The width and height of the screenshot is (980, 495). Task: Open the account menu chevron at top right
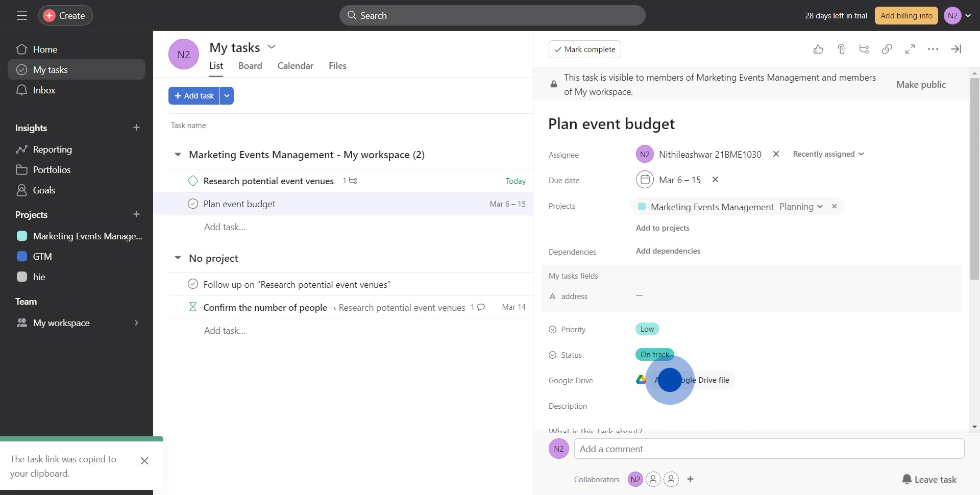(968, 16)
